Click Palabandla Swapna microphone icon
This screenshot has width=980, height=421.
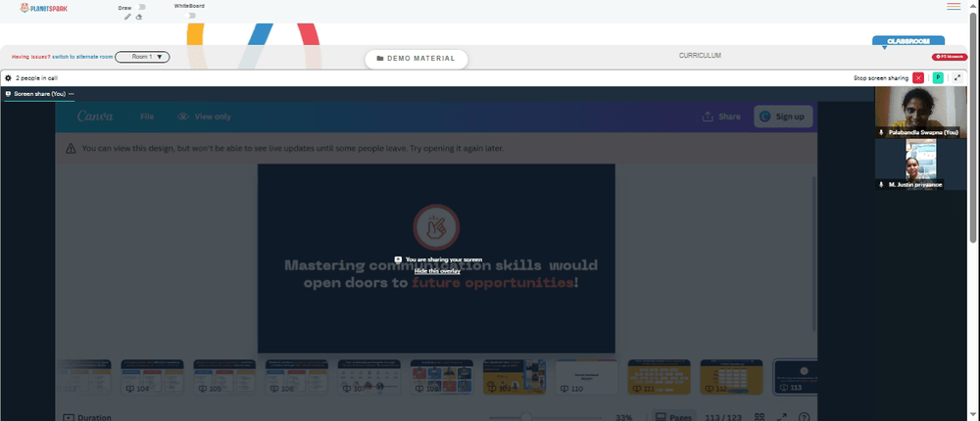coord(881,132)
